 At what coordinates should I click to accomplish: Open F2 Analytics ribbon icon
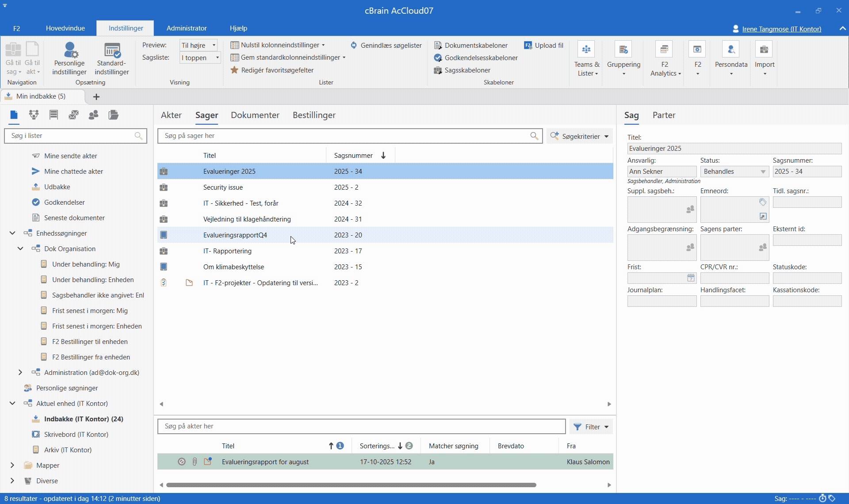pyautogui.click(x=664, y=50)
